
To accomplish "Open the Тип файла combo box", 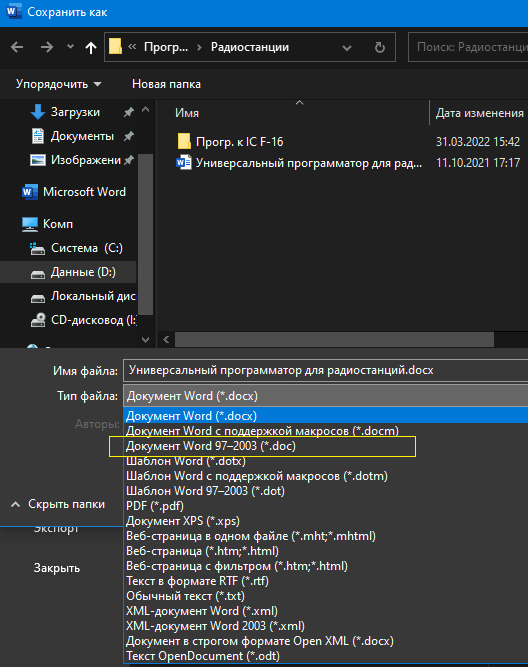I will tap(325, 396).
